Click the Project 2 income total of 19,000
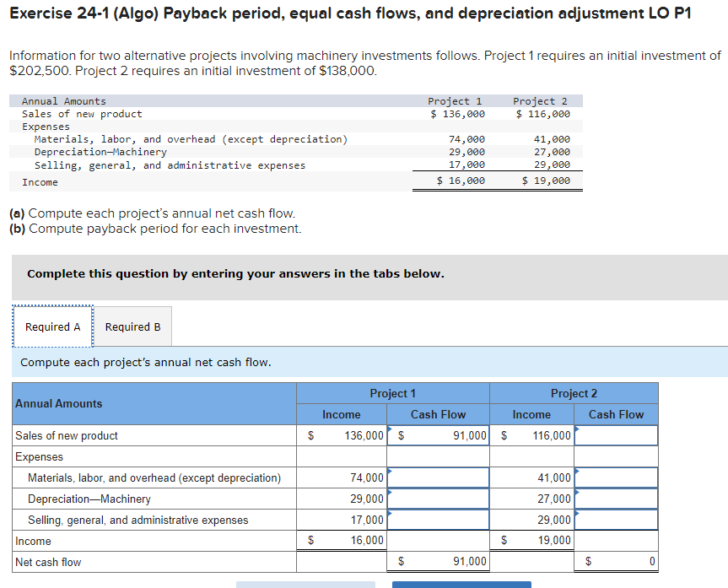Screen dimensions: 728x588 pyautogui.click(x=531, y=541)
